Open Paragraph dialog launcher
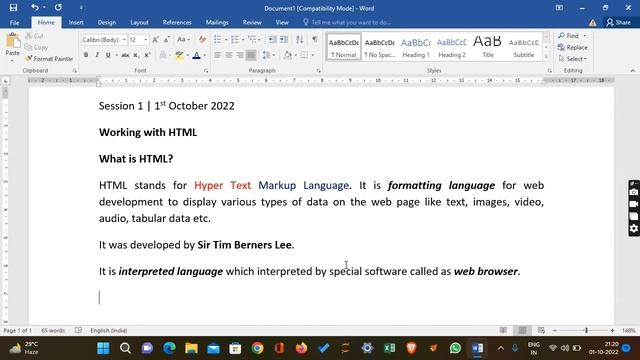The width and height of the screenshot is (640, 360). pyautogui.click(x=318, y=71)
